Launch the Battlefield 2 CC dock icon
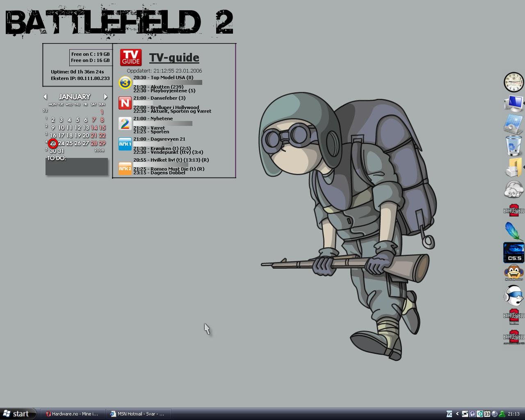 [514, 316]
